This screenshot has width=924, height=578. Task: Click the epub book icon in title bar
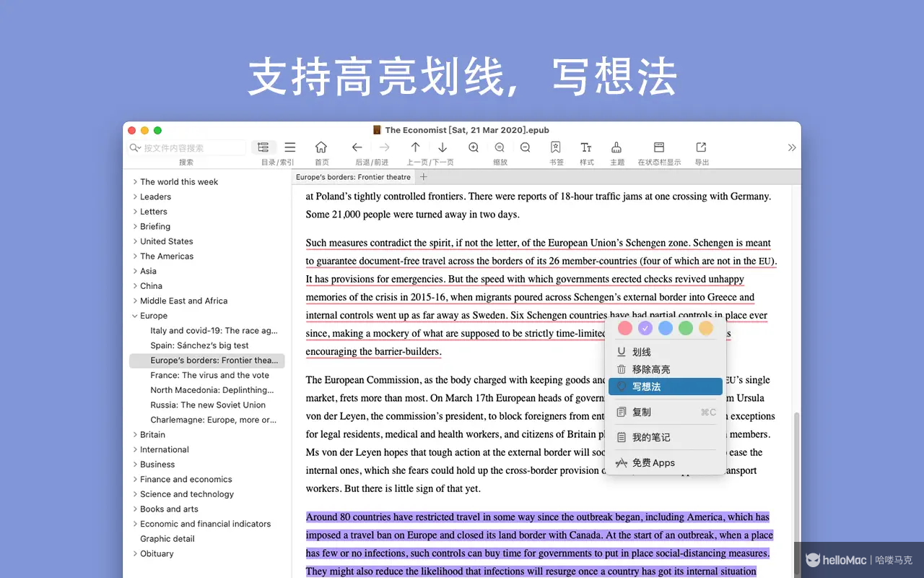377,130
